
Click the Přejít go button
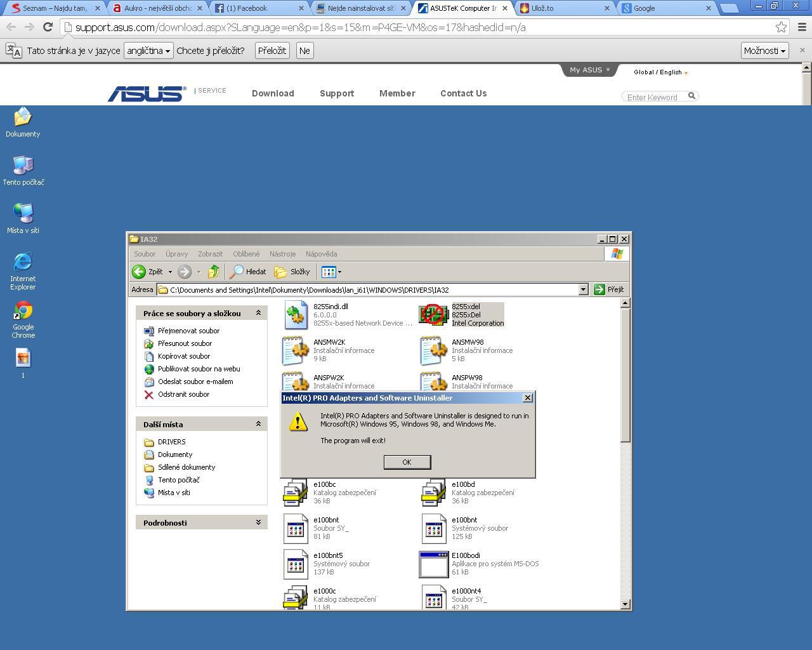click(x=609, y=289)
